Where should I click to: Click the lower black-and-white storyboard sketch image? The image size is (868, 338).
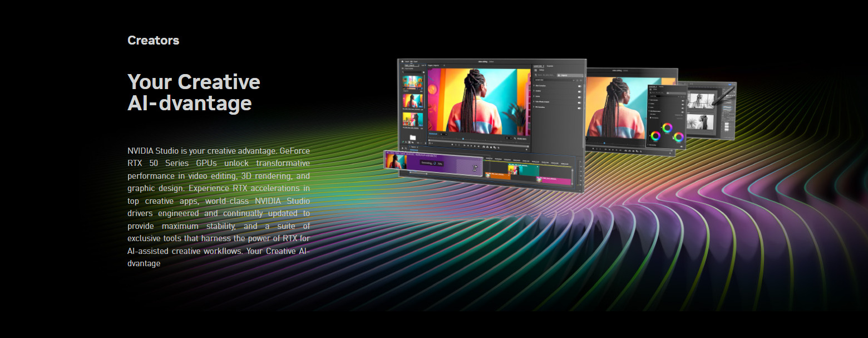click(701, 121)
